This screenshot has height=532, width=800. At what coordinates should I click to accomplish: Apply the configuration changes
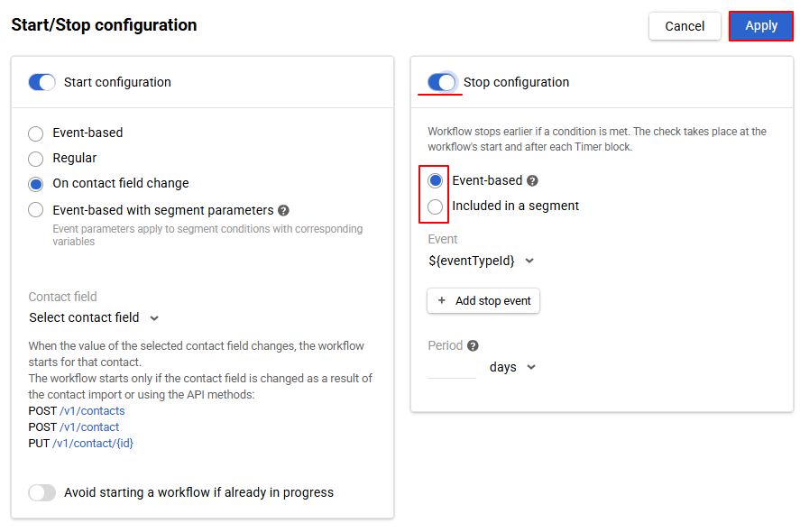click(760, 25)
